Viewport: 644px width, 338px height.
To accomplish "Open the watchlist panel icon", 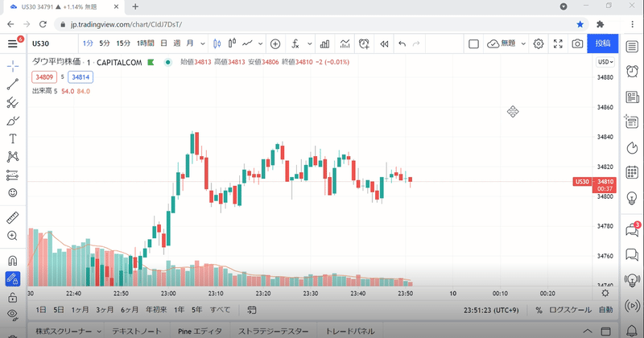I will coord(632,47).
